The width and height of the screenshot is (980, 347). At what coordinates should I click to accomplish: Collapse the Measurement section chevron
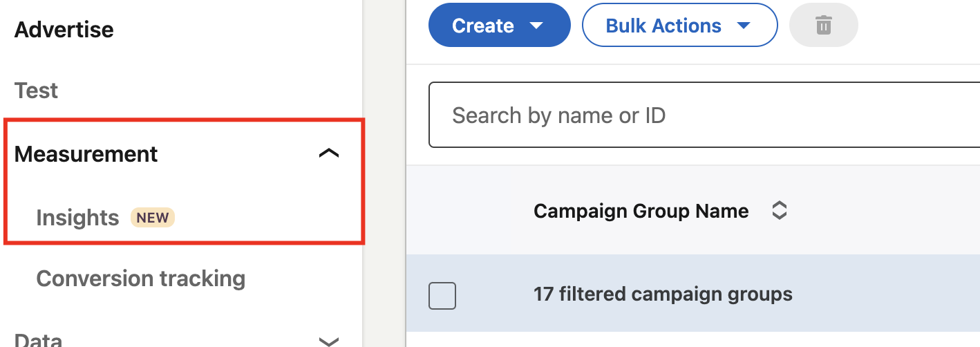tap(329, 154)
